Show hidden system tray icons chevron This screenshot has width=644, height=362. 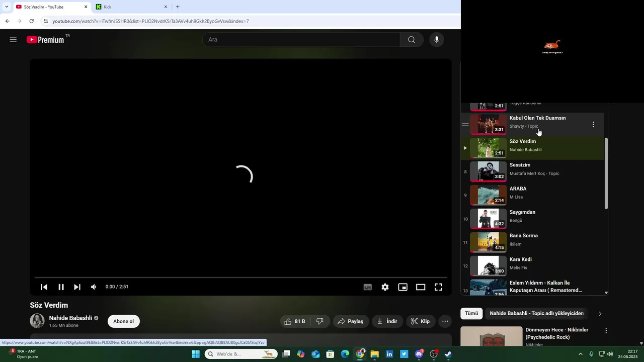580,354
